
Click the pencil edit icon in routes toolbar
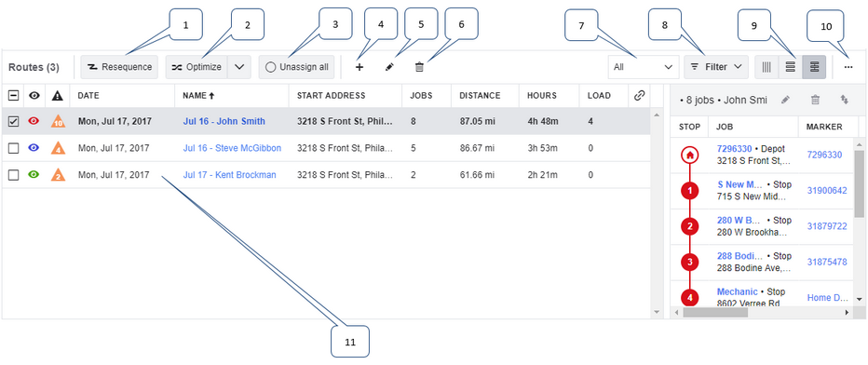click(x=389, y=67)
